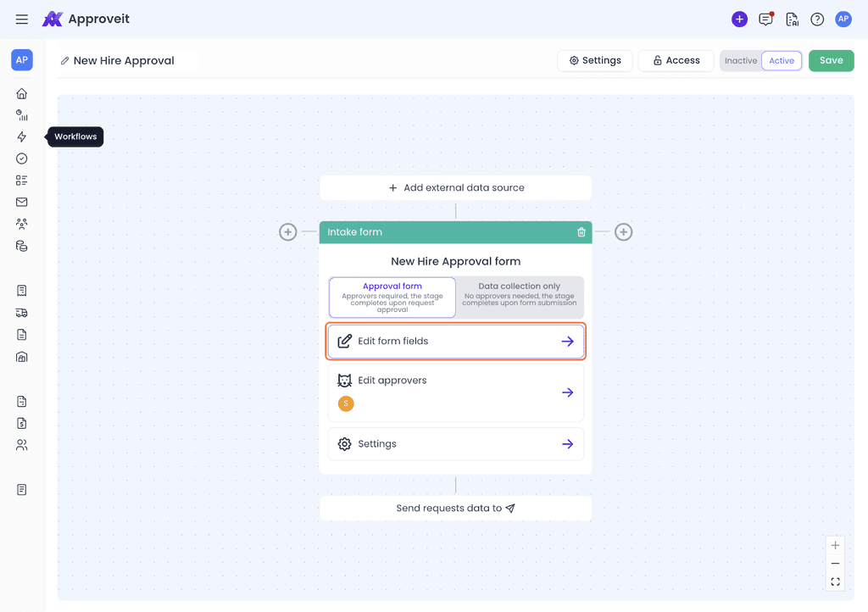The width and height of the screenshot is (868, 612).
Task: Click the green Save button
Action: pos(831,60)
